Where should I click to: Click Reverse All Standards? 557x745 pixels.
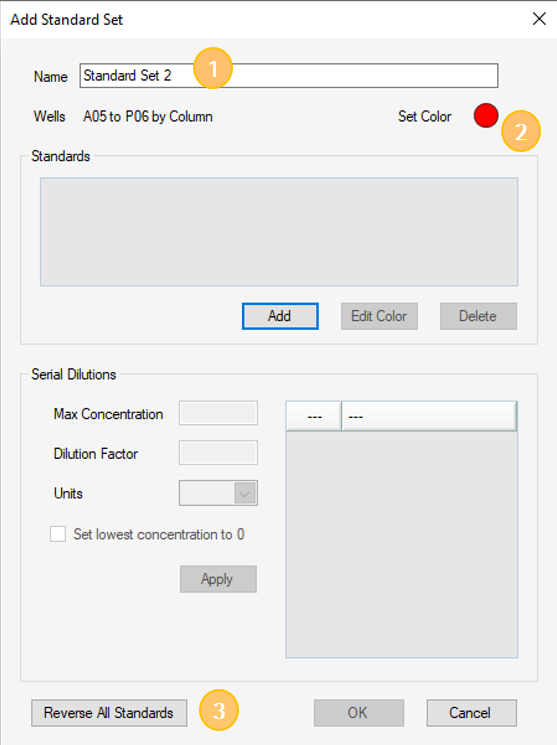click(x=109, y=713)
